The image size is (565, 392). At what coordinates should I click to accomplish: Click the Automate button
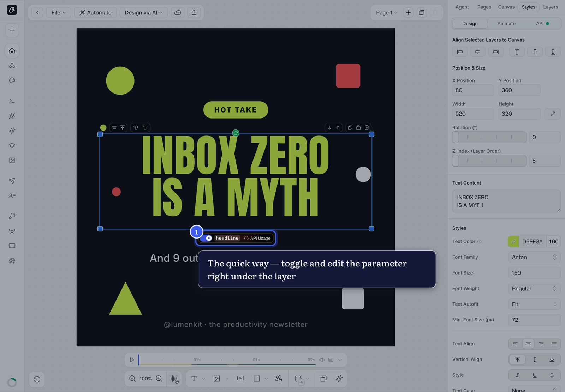point(95,13)
